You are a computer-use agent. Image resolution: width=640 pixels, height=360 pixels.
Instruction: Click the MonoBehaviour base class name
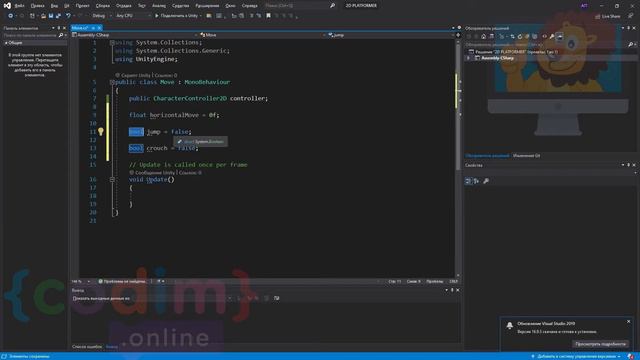point(207,82)
